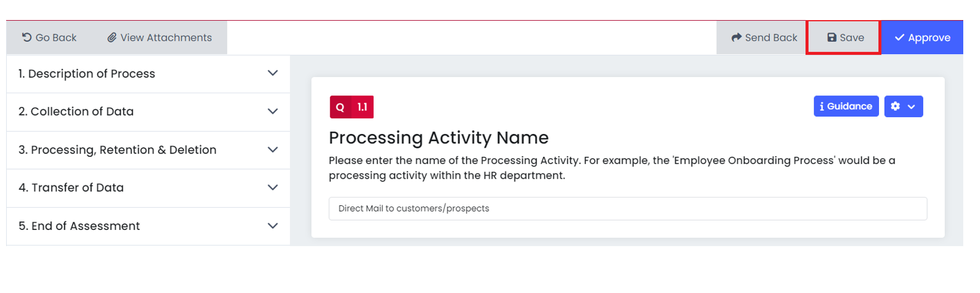
Task: Click the Processing Activity Name text field
Action: pos(627,208)
